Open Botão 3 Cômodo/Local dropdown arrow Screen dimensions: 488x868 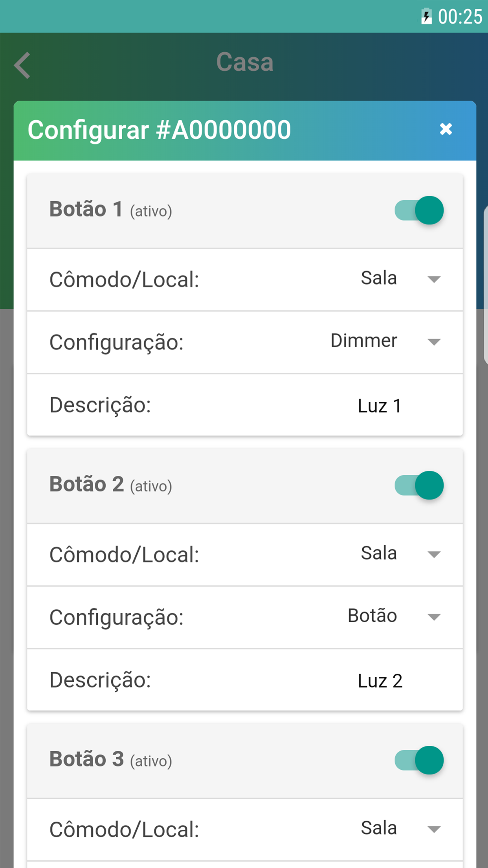[434, 829]
